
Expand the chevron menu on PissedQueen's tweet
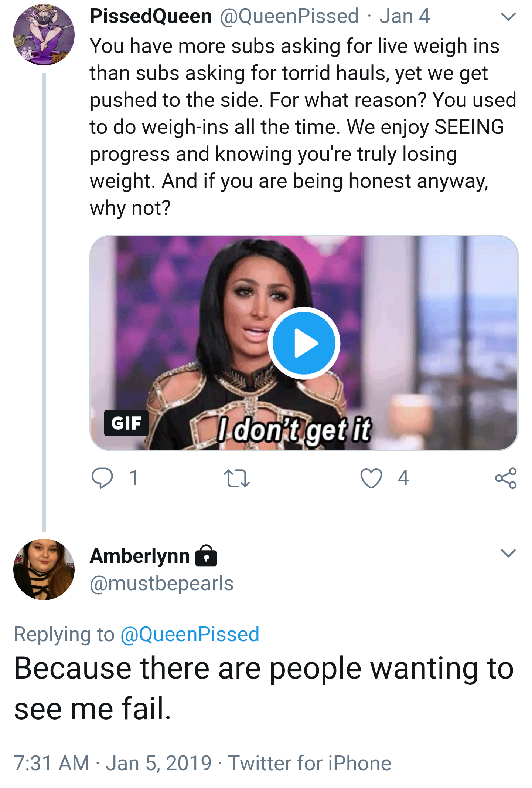(508, 17)
